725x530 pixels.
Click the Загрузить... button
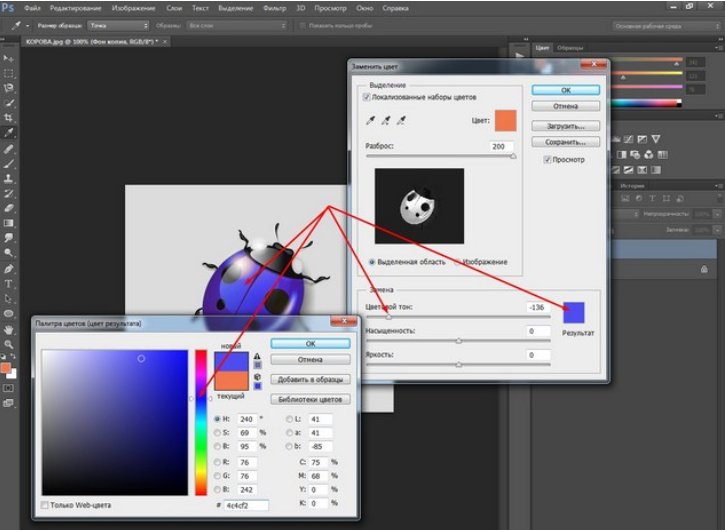click(x=566, y=126)
